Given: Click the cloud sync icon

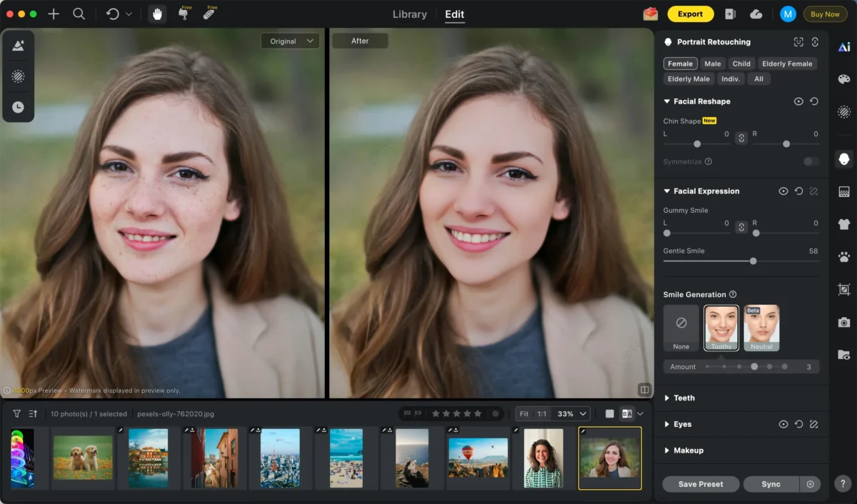Looking at the screenshot, I should [x=756, y=14].
